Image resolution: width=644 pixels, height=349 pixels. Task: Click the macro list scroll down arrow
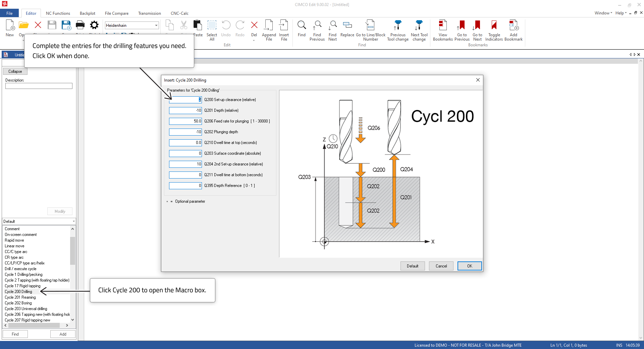coord(72,320)
